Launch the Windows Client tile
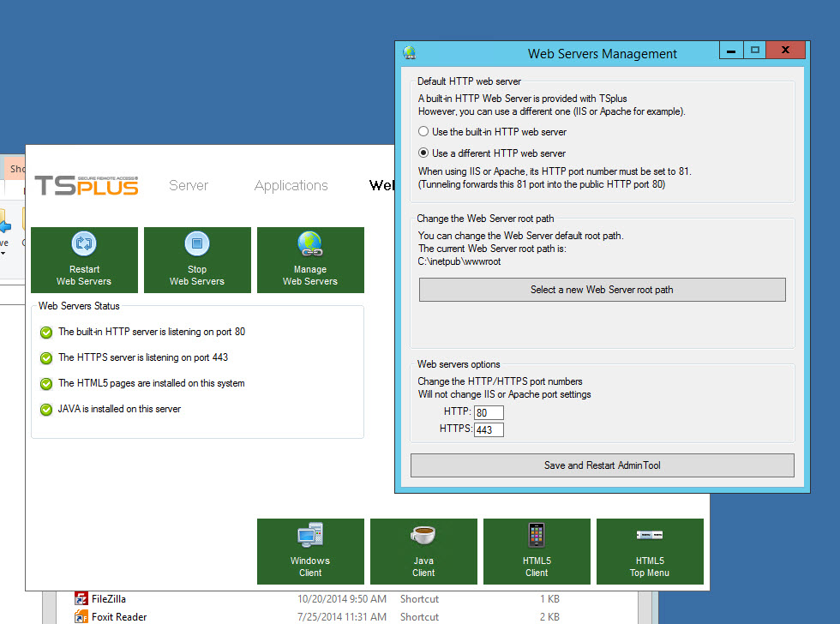The height and width of the screenshot is (624, 840). pos(310,551)
